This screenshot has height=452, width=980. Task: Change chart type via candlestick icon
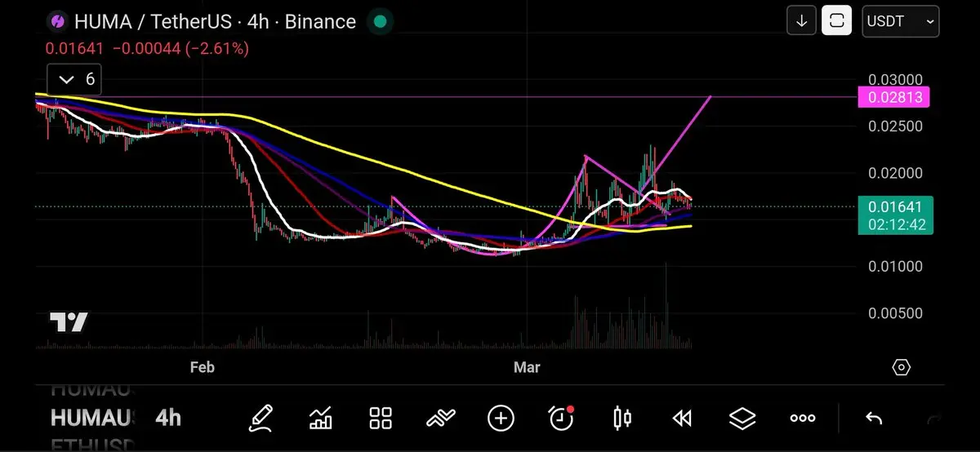click(x=621, y=419)
